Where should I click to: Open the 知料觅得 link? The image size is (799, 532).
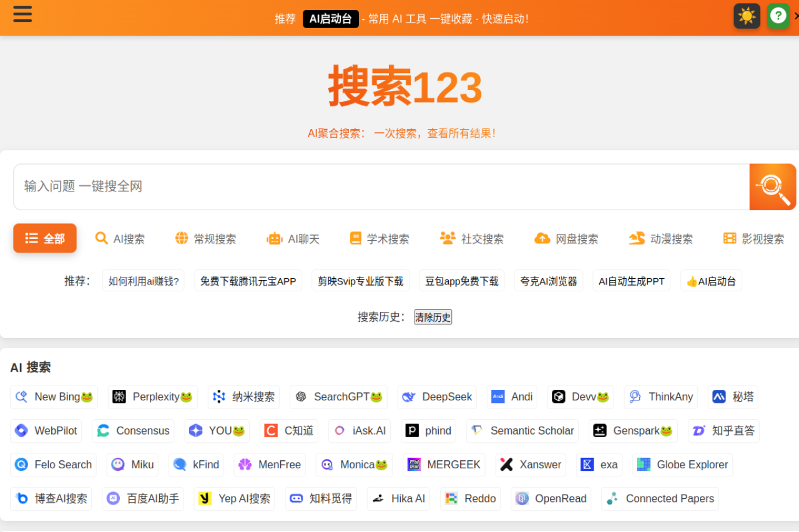click(321, 499)
